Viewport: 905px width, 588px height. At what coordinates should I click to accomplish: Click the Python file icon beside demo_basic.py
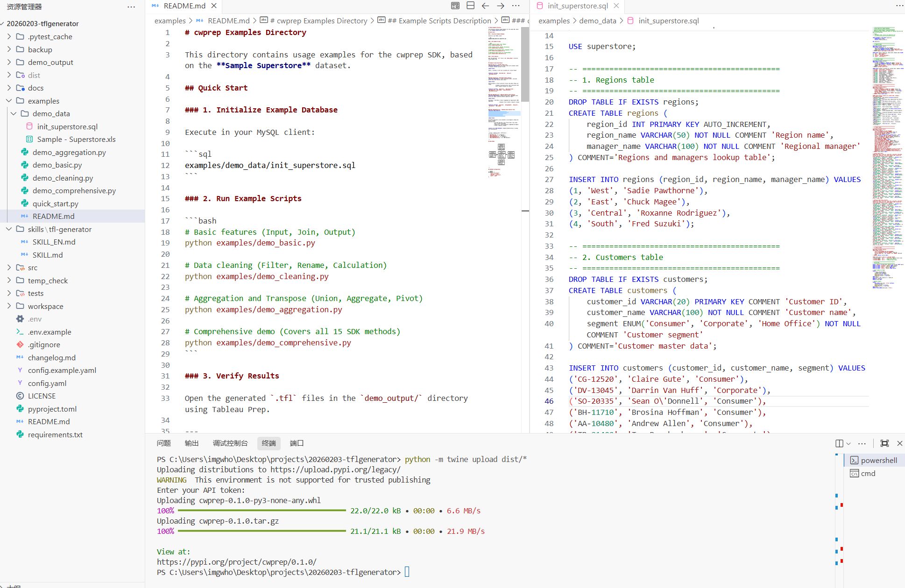pyautogui.click(x=25, y=165)
